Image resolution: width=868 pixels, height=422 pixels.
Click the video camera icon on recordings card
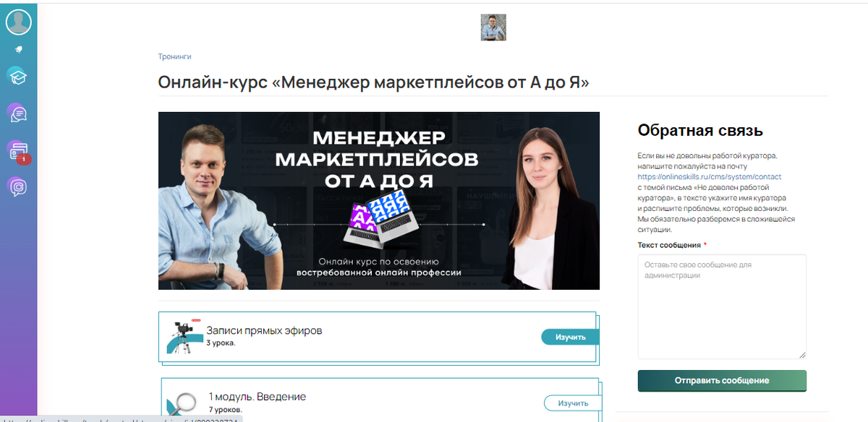click(x=182, y=337)
